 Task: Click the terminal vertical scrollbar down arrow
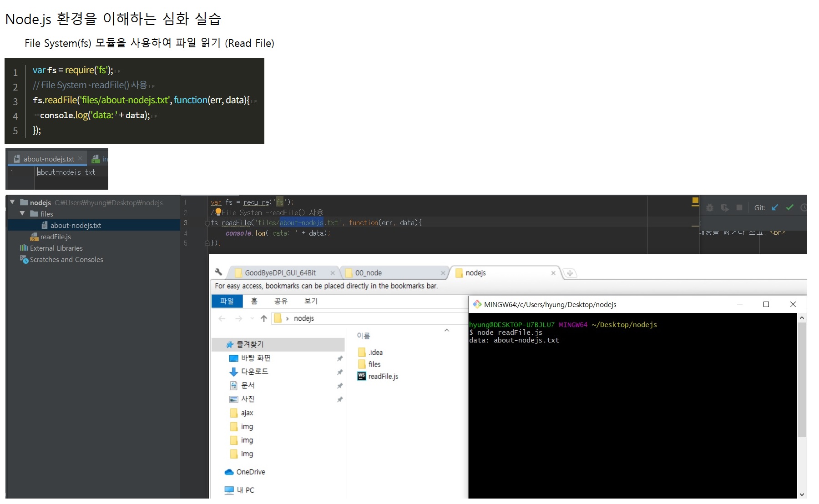click(x=802, y=494)
